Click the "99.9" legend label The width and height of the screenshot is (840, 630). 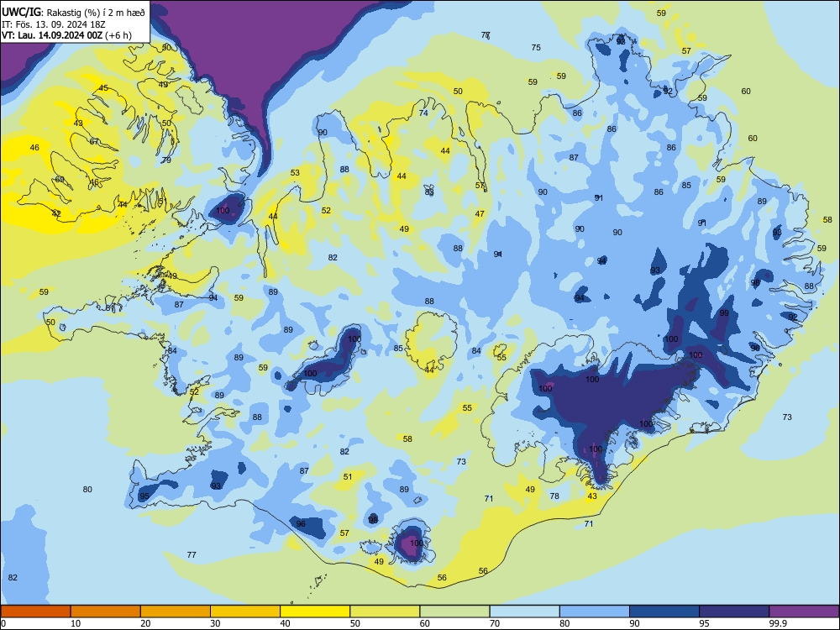(x=777, y=623)
